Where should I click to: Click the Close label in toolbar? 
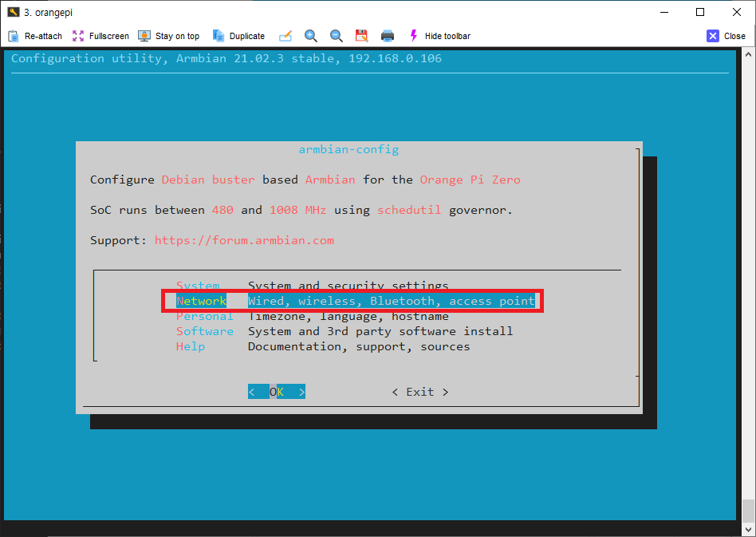[734, 36]
